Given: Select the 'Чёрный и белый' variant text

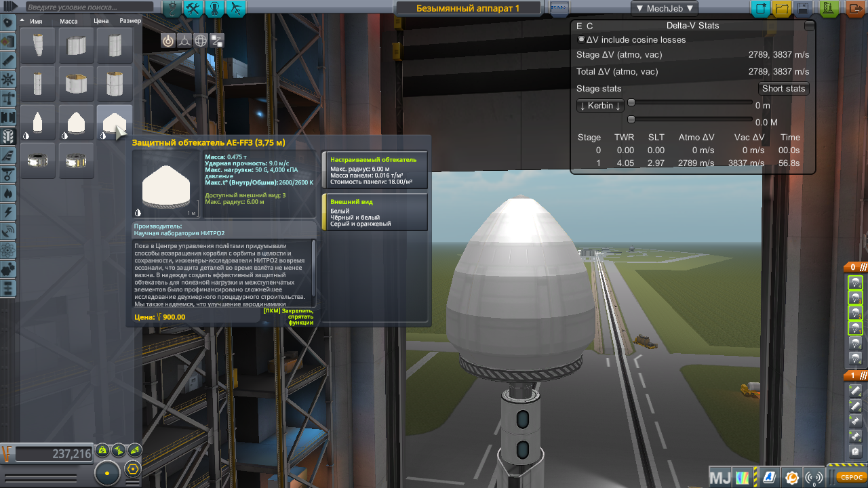Looking at the screenshot, I should [356, 218].
